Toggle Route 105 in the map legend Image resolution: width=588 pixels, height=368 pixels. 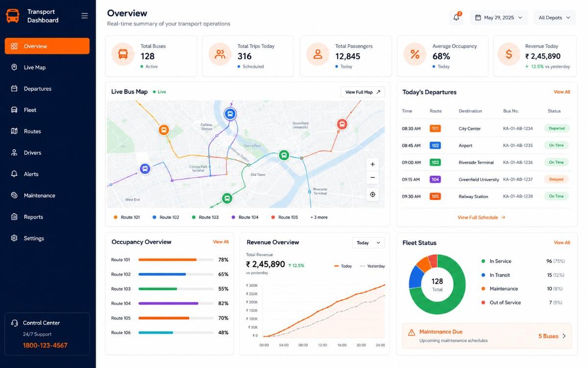(285, 217)
